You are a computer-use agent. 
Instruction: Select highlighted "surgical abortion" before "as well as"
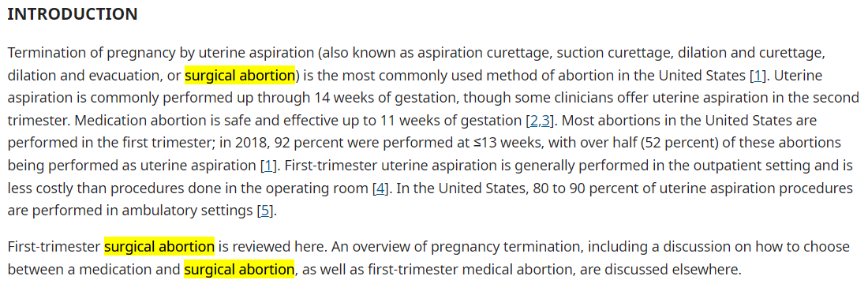pos(239,270)
